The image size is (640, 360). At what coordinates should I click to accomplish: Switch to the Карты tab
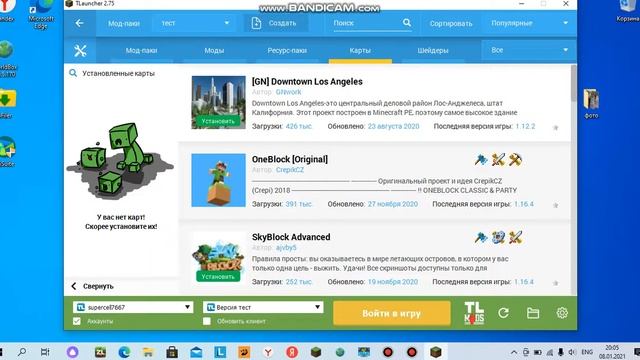(360, 51)
